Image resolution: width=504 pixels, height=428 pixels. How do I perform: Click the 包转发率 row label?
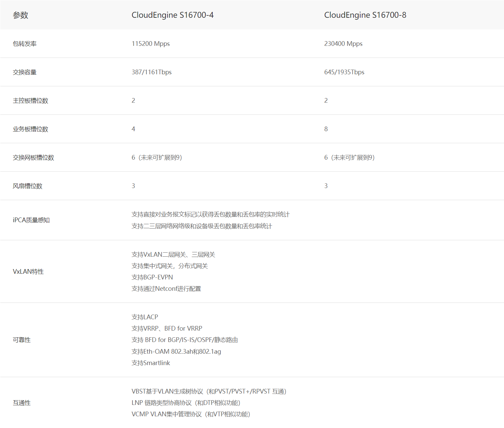(x=25, y=44)
